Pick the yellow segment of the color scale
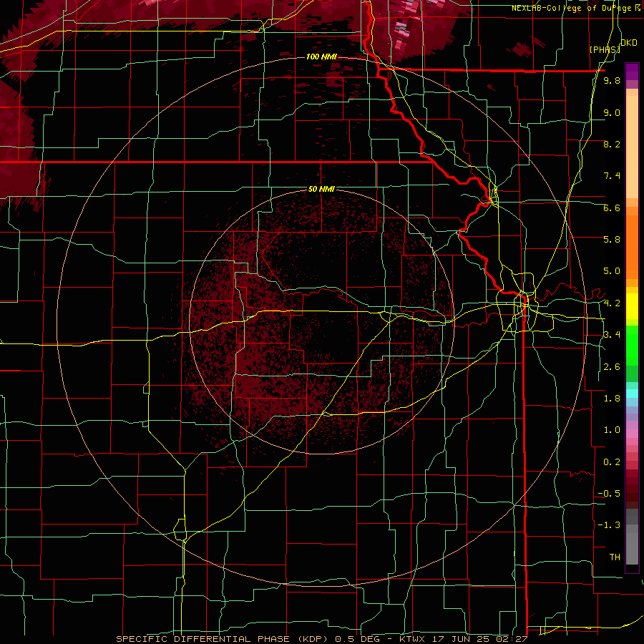Image resolution: width=644 pixels, height=644 pixels. point(632,306)
